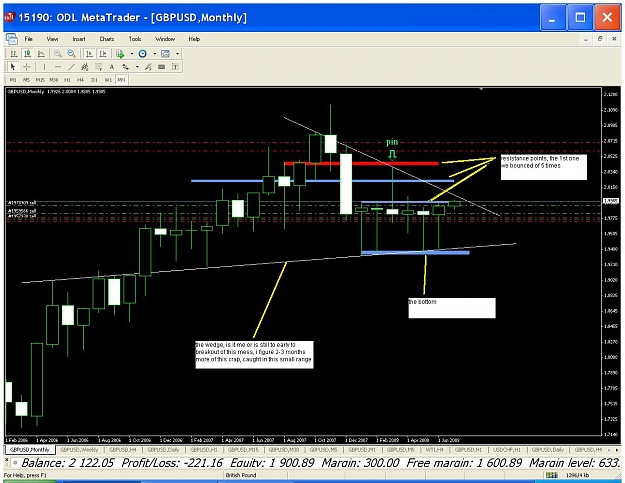Click the green 'pin' chart label
The height and width of the screenshot is (483, 625).
coord(392,142)
